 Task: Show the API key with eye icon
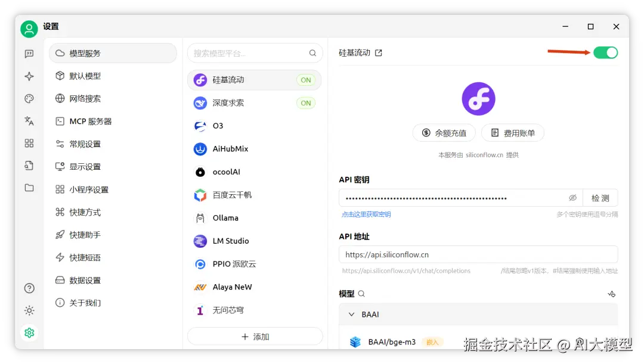tap(572, 198)
